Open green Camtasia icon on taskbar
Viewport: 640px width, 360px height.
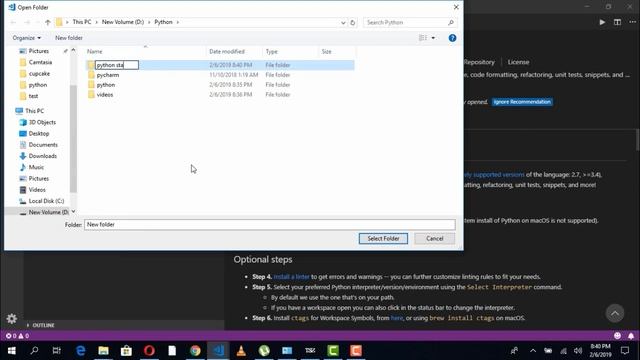(x=333, y=351)
